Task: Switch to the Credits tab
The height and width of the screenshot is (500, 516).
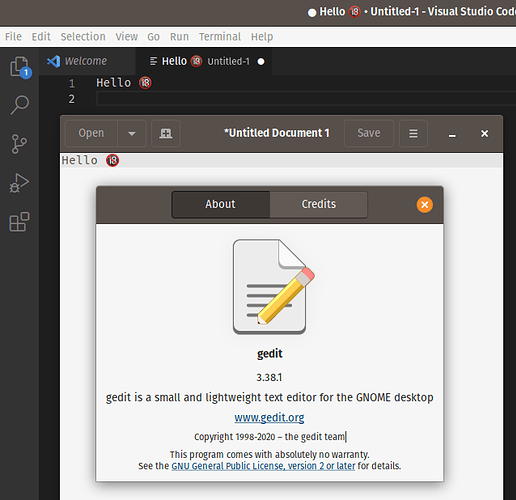Action: point(319,204)
